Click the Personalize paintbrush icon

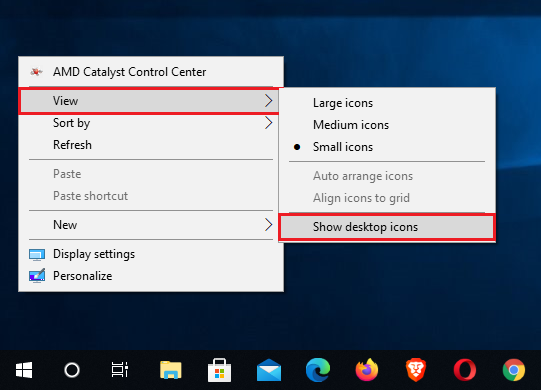coord(37,276)
